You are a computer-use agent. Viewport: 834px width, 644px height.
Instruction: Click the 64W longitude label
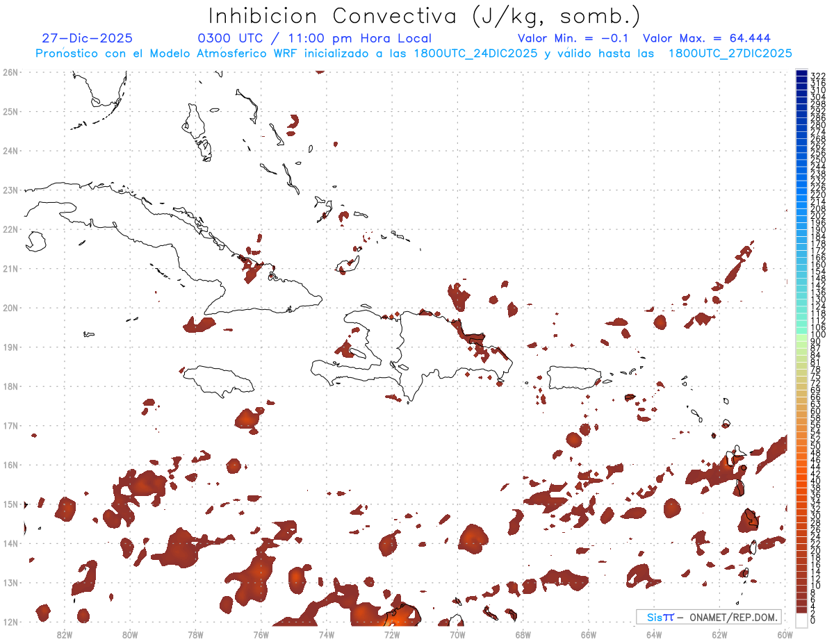653,634
